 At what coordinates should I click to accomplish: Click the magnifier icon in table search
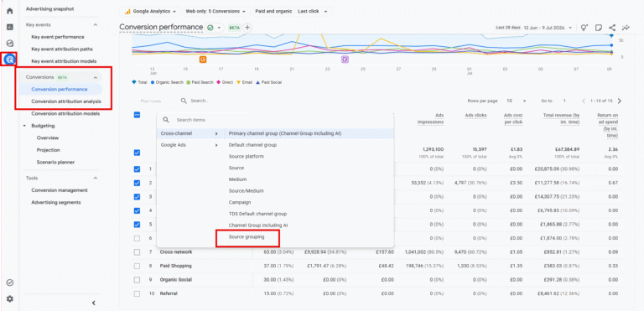click(x=184, y=101)
